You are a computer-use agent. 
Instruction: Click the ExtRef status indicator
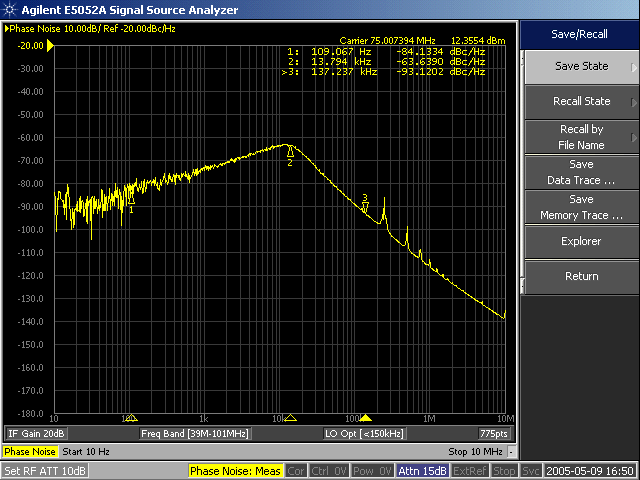coord(469,471)
